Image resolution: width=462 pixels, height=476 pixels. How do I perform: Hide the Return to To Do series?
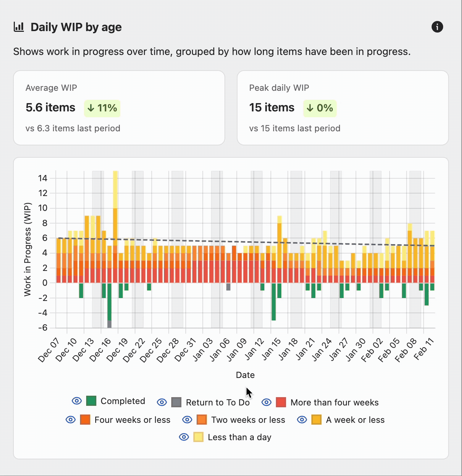click(162, 402)
